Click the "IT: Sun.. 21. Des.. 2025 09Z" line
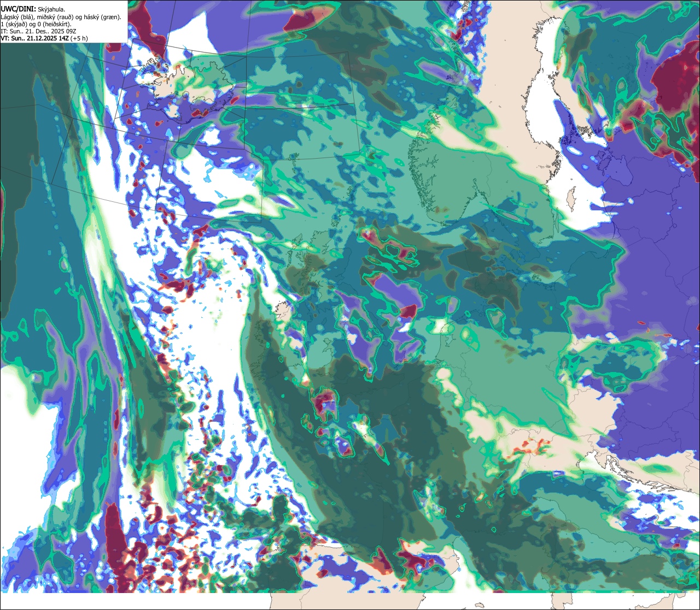 38,31
